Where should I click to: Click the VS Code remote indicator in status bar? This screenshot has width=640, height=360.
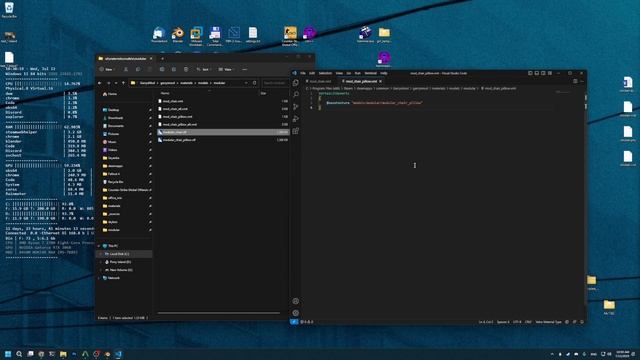click(294, 322)
